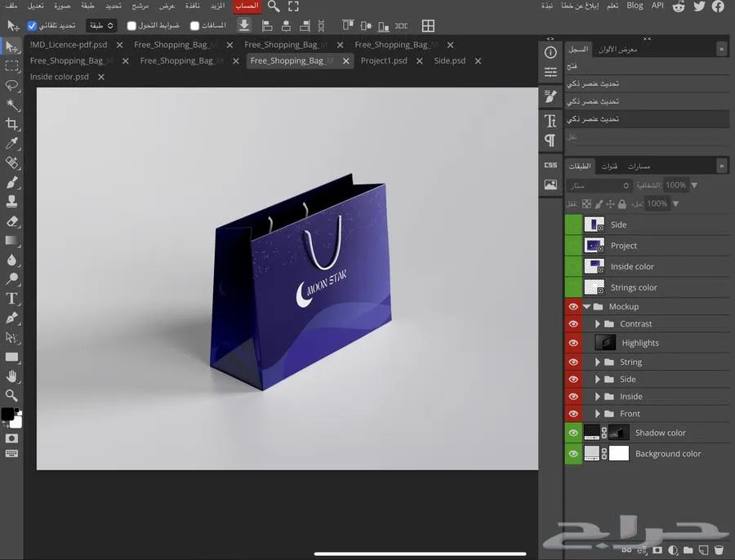Open the Paragraph panel icon
The image size is (735, 560).
pyautogui.click(x=550, y=140)
